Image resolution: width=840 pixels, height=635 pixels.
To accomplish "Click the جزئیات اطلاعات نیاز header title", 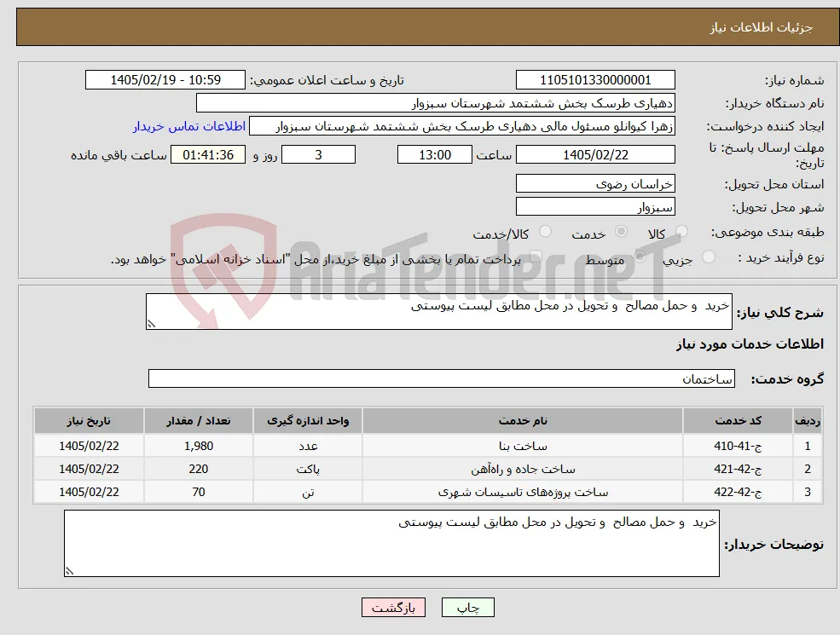I will pyautogui.click(x=762, y=27).
